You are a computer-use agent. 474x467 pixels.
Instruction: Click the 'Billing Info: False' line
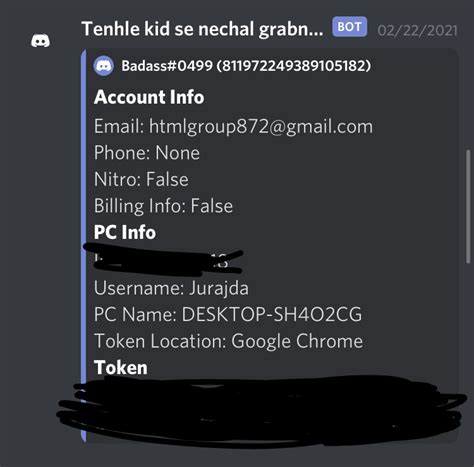point(163,206)
